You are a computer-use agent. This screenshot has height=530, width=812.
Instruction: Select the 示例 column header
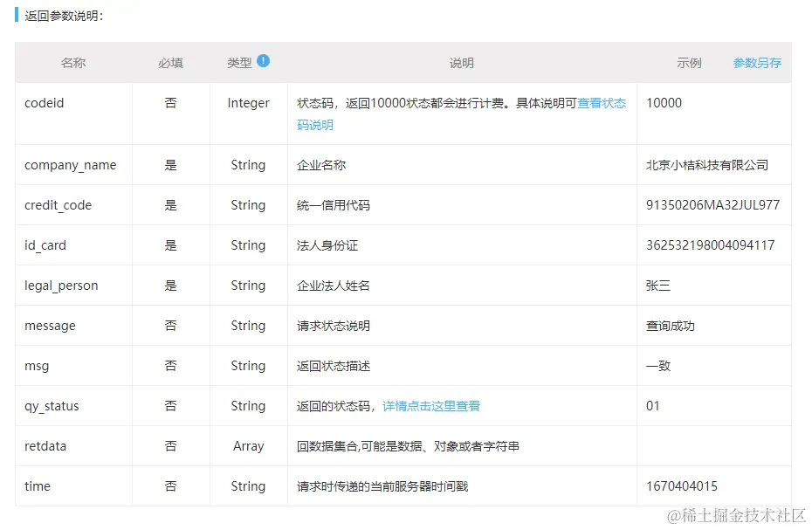tap(689, 63)
